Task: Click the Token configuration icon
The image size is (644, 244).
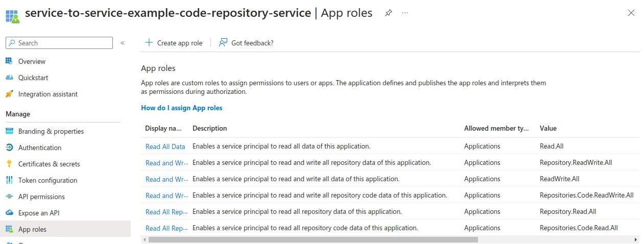Action: point(9,180)
